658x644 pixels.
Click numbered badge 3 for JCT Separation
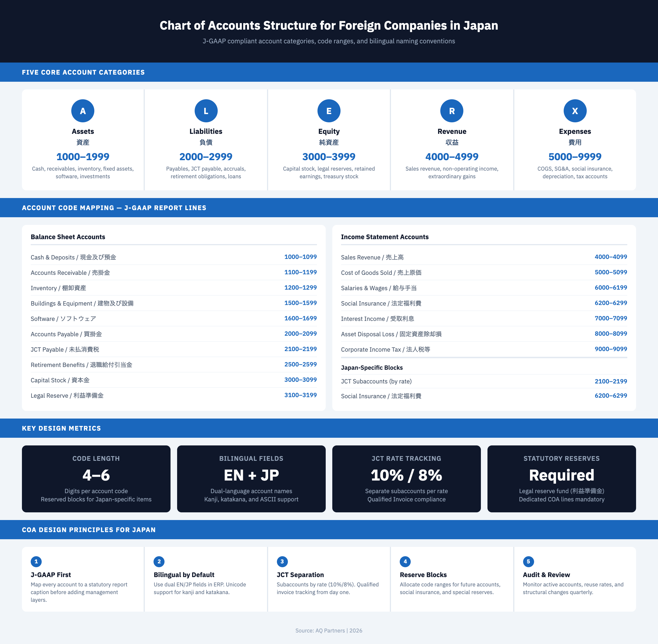282,561
